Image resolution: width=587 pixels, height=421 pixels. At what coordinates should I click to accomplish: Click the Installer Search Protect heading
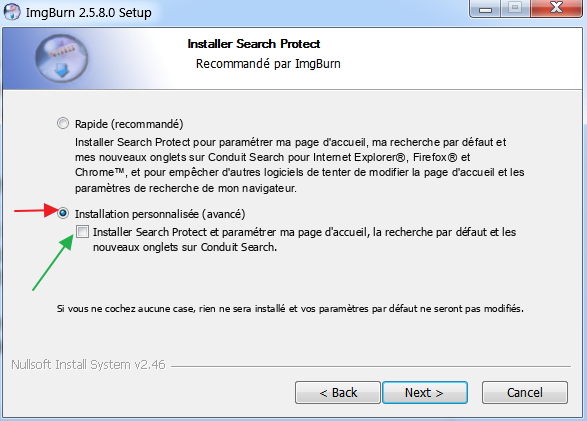[254, 44]
